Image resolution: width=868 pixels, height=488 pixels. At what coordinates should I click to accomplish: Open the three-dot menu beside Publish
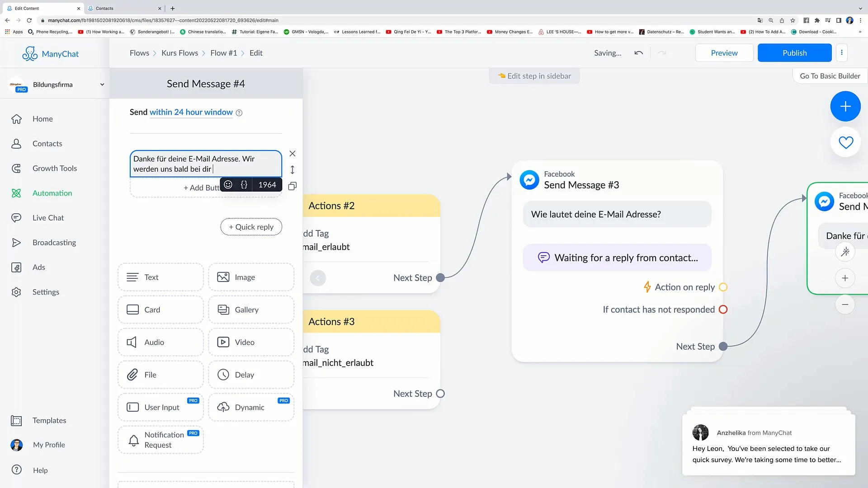[x=841, y=53]
